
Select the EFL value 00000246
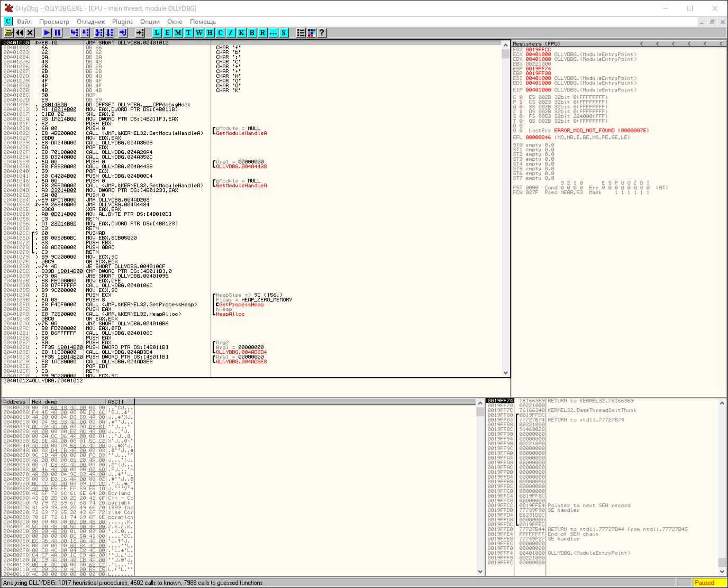point(538,137)
